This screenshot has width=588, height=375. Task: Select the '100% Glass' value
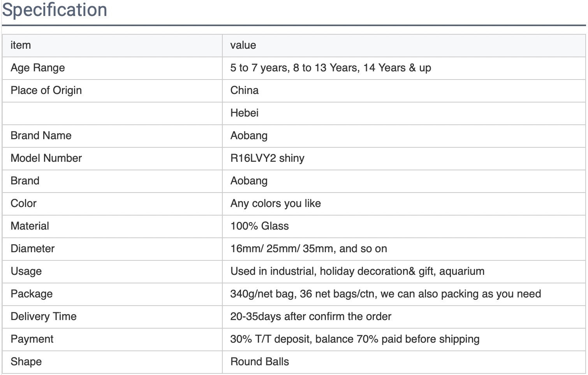260,226
